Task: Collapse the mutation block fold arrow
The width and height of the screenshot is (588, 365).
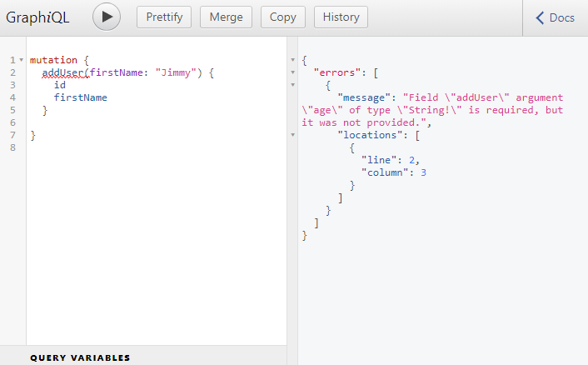Action: (x=21, y=61)
